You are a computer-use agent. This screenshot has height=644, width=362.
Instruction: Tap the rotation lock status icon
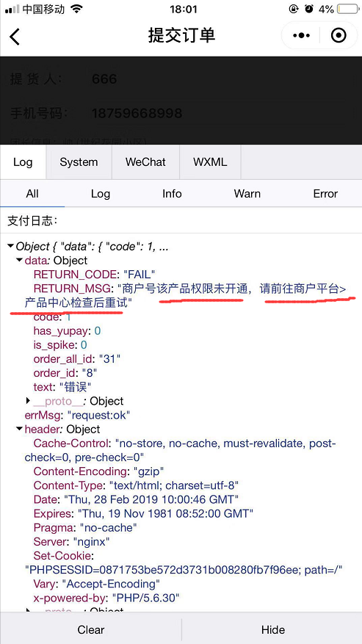coord(294,9)
